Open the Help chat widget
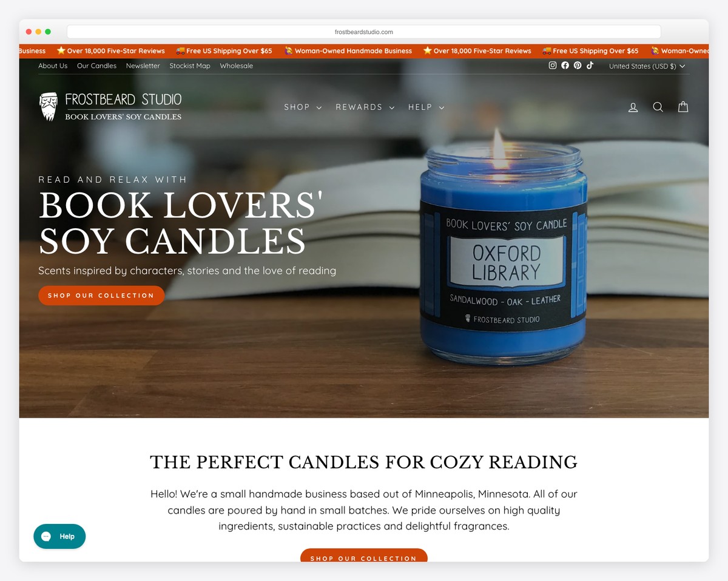Image resolution: width=728 pixels, height=581 pixels. click(x=59, y=536)
